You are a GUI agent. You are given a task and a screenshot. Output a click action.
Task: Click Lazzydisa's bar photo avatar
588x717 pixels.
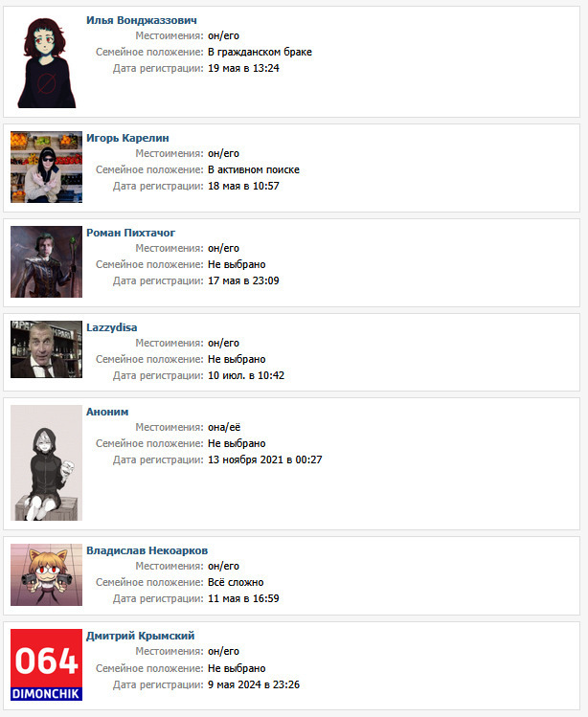click(46, 349)
